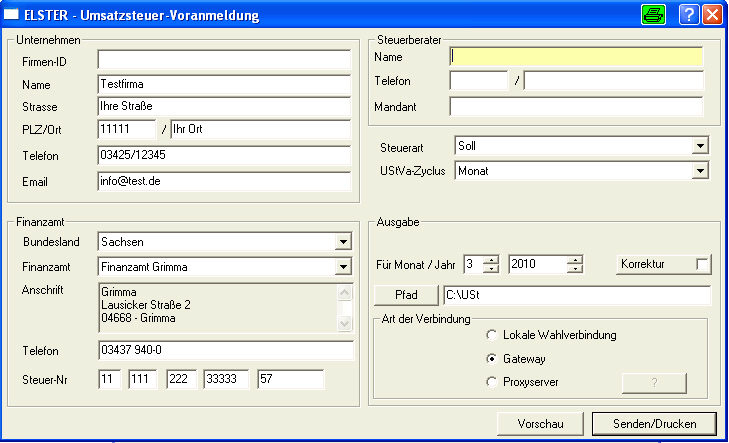Click the Unternehmen Telefon field 03425/12345
Viewport: 729px width, 443px height.
(x=225, y=155)
